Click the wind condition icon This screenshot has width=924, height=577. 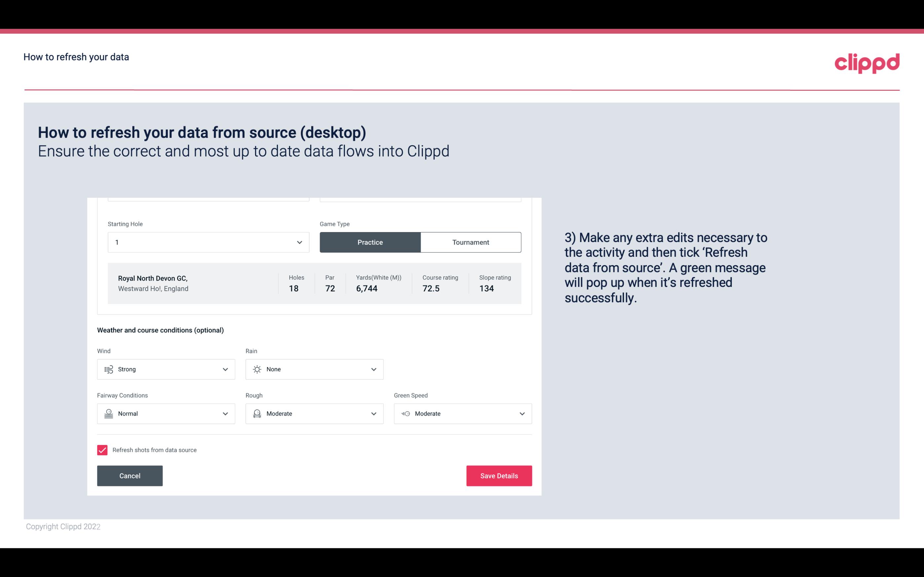108,369
